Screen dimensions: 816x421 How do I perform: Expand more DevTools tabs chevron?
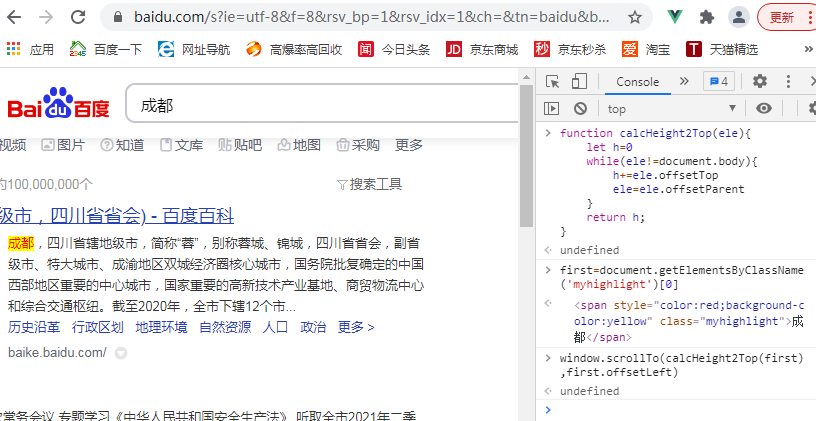(x=684, y=81)
